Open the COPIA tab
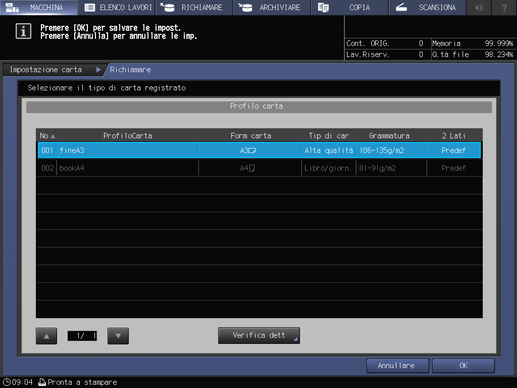The image size is (517, 388). coord(350,7)
